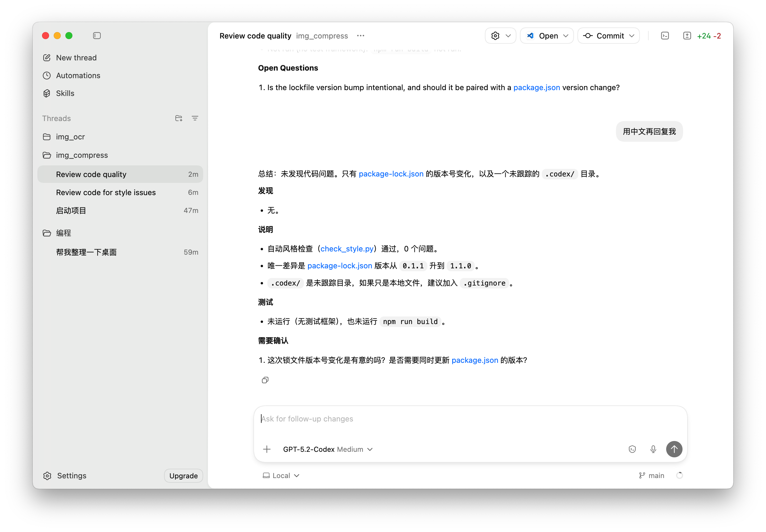The image size is (766, 532).
Task: Click the Upgrade button
Action: pos(183,476)
